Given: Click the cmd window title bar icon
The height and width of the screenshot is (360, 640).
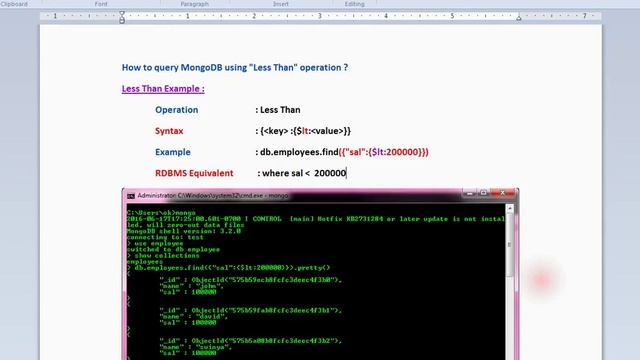Looking at the screenshot, I should [131, 196].
